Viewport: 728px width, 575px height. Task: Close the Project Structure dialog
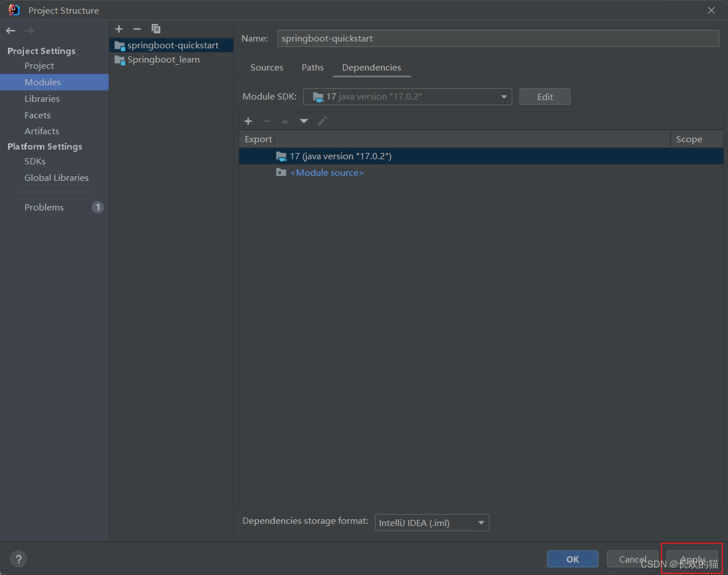(x=711, y=10)
